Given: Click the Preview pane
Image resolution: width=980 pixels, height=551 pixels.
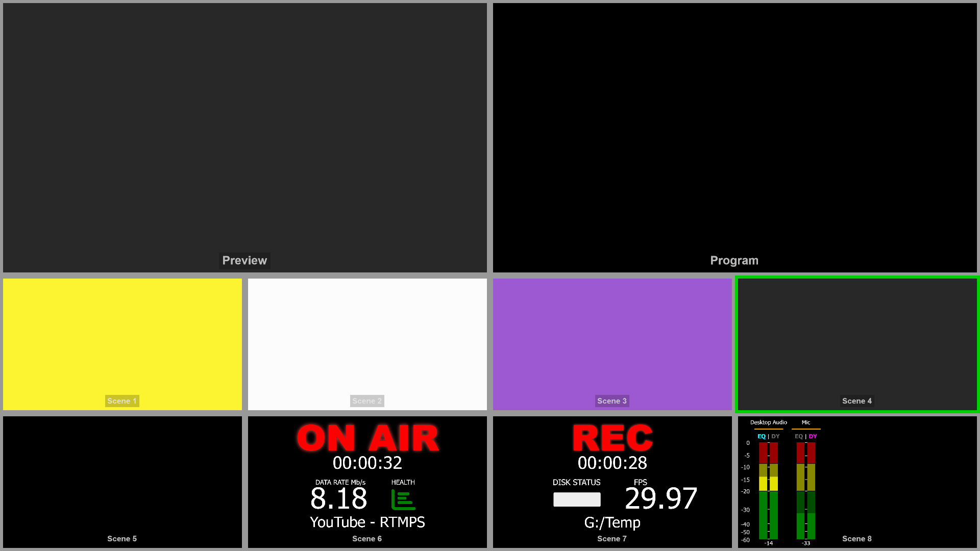Looking at the screenshot, I should 245,138.
